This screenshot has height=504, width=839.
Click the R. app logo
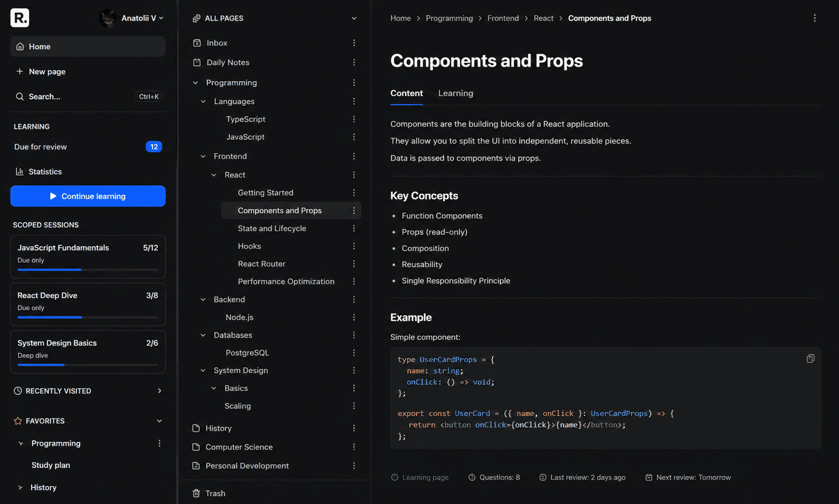[x=20, y=18]
